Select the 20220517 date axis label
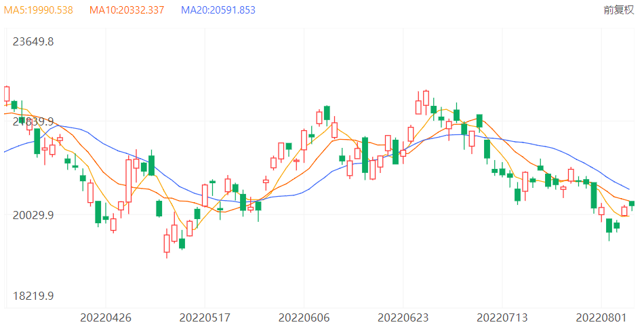 point(205,317)
